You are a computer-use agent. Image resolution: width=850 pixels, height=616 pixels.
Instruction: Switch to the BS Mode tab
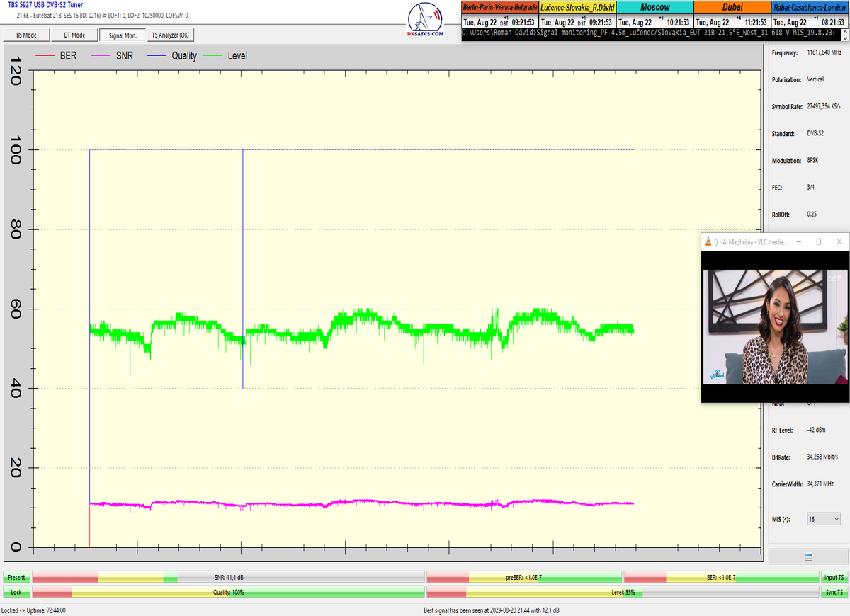coord(26,35)
